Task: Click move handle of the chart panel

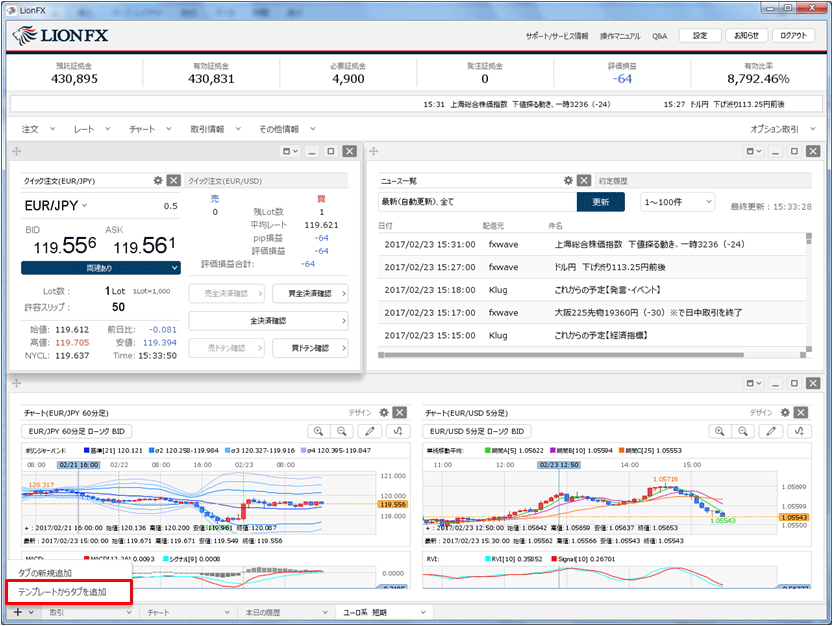Action: tap(16, 383)
